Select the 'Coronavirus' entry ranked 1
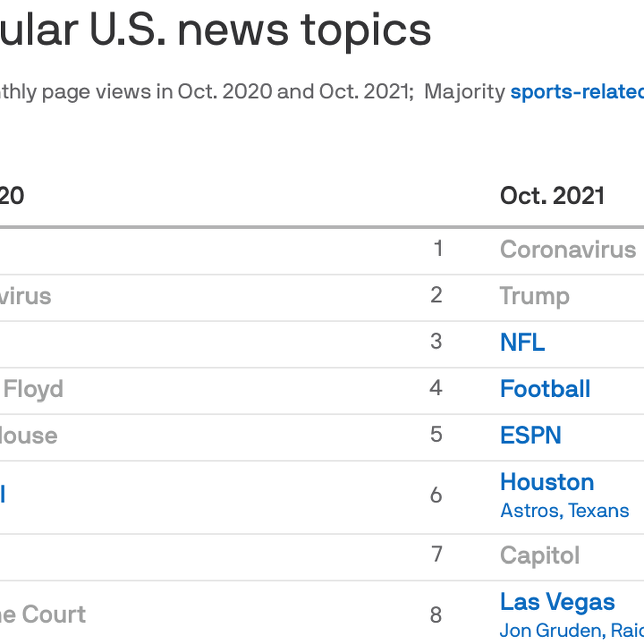 pyautogui.click(x=568, y=250)
